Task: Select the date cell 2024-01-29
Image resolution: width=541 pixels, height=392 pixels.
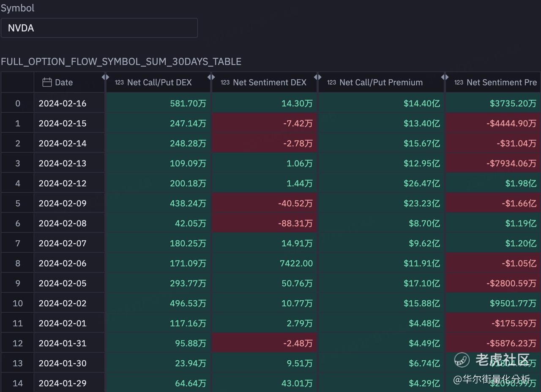Action: point(69,383)
